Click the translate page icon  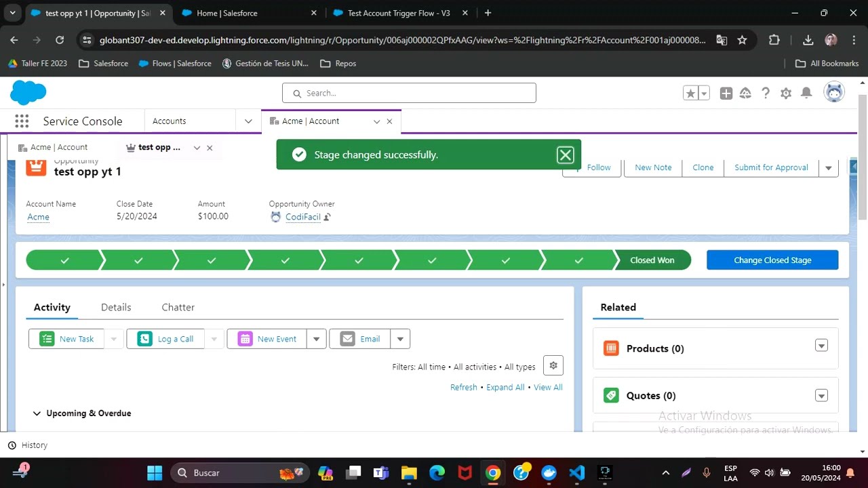point(722,40)
